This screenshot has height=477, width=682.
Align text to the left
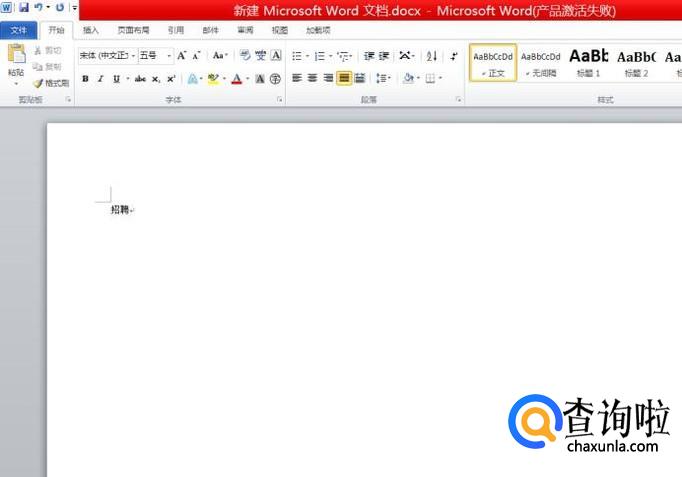297,78
